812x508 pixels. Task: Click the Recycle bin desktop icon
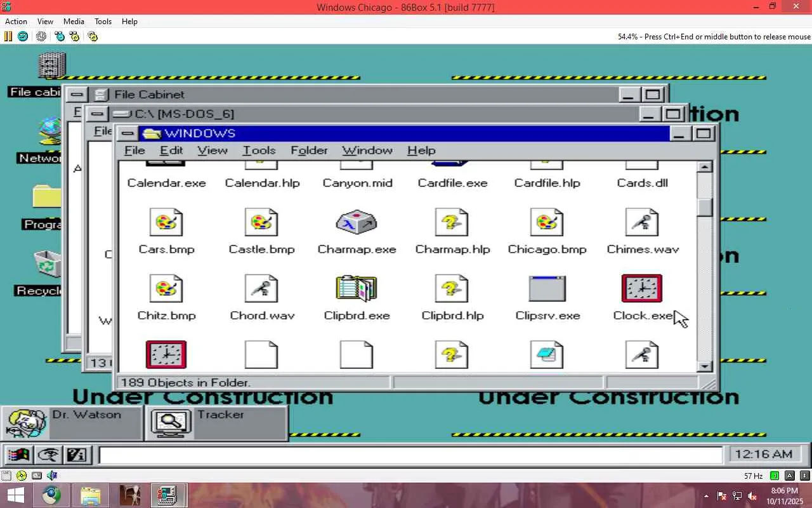coord(48,264)
